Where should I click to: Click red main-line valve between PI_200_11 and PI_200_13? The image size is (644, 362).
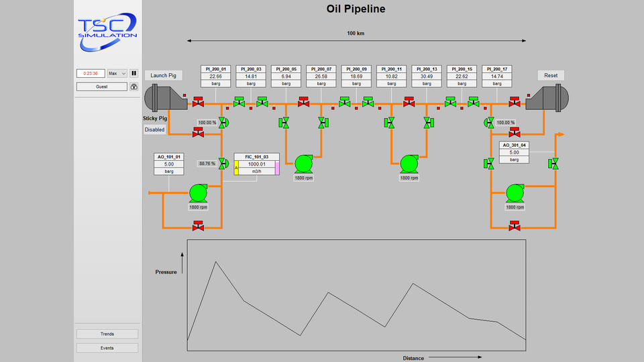(409, 102)
